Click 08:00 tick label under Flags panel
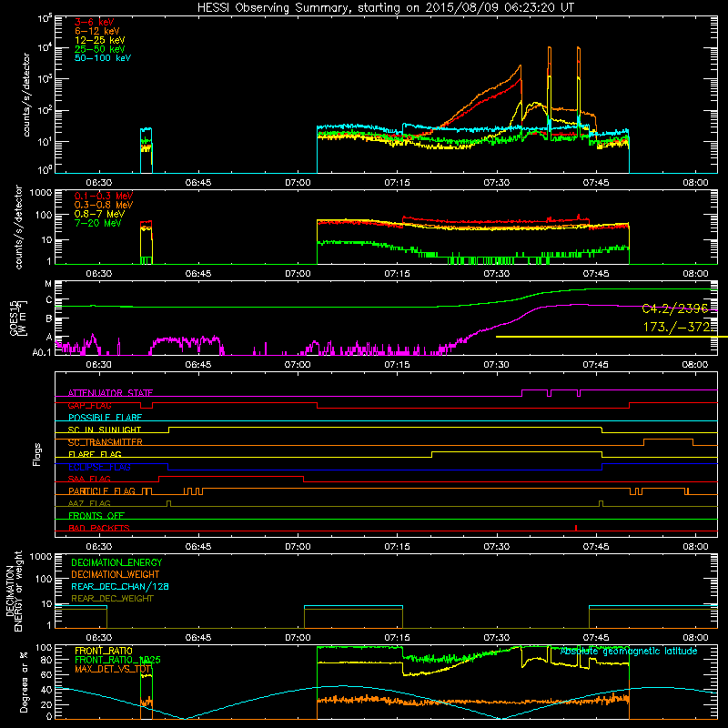Image resolution: width=728 pixels, height=728 pixels. coord(695,547)
